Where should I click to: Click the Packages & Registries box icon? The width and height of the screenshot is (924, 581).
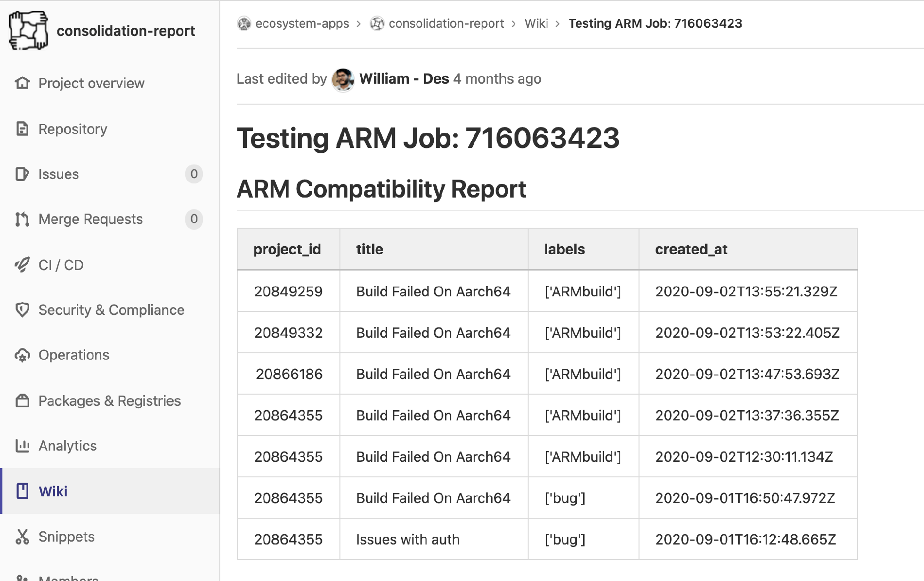[x=22, y=400]
